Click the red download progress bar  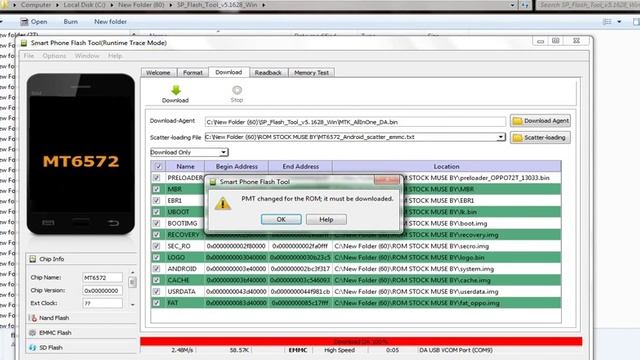coord(361,342)
